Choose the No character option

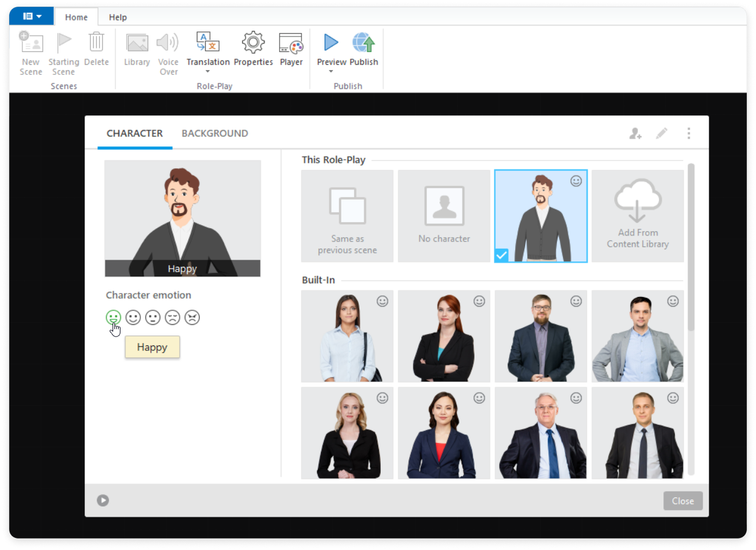coord(444,216)
